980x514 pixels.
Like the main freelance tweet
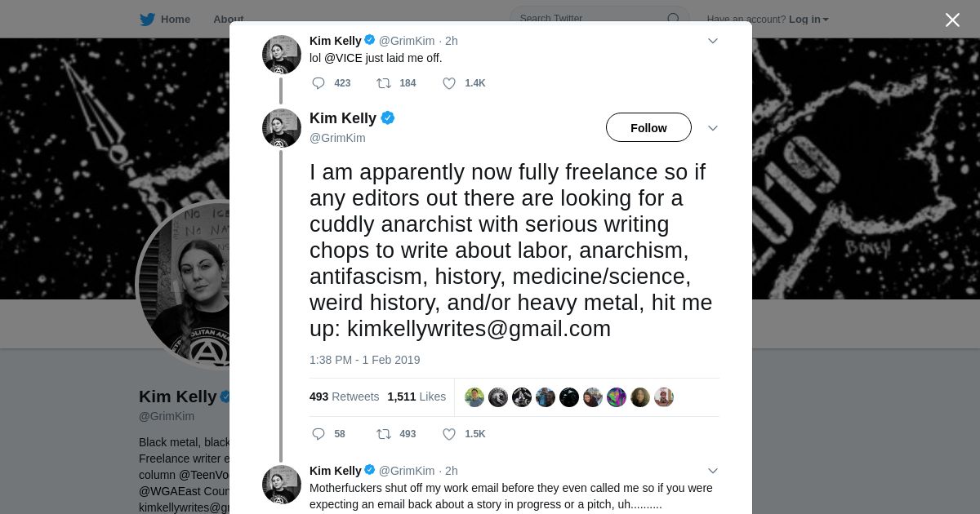[449, 434]
